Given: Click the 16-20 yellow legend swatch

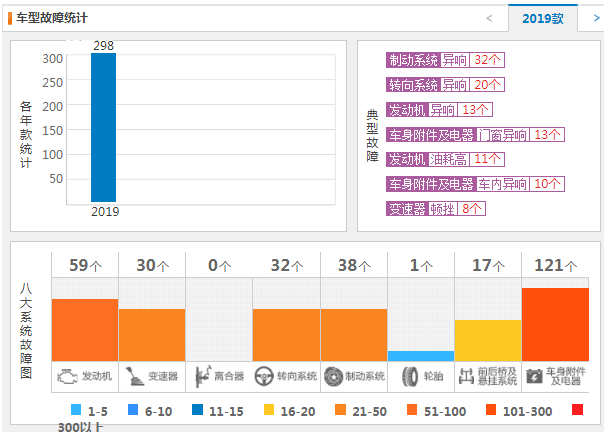Looking at the screenshot, I should point(269,409).
